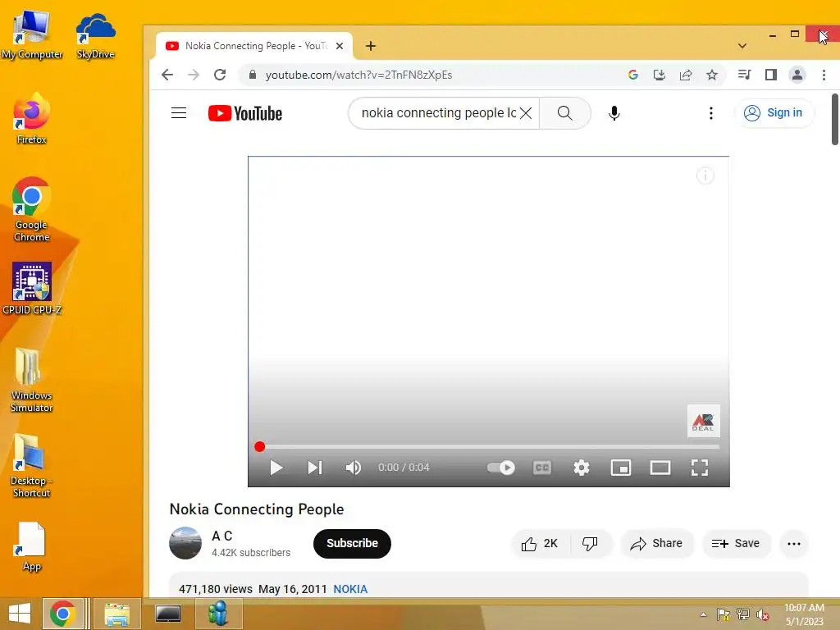This screenshot has height=630, width=840.
Task: Open the muted volume tray icon
Action: [763, 614]
